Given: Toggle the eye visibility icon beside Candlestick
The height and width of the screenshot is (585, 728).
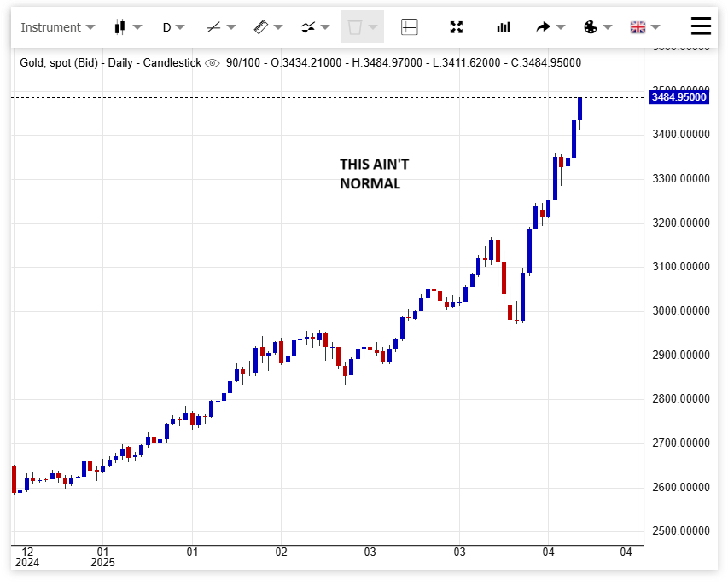Looking at the screenshot, I should [213, 63].
